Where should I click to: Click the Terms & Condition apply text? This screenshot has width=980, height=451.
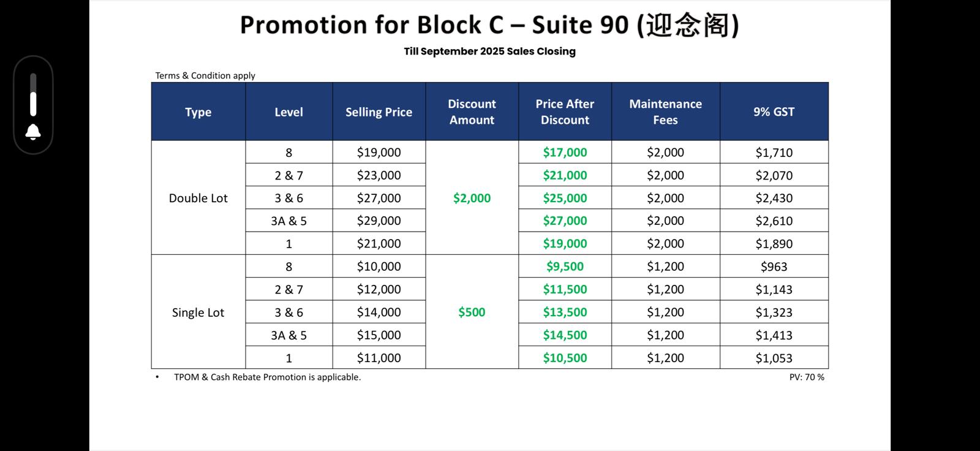205,75
